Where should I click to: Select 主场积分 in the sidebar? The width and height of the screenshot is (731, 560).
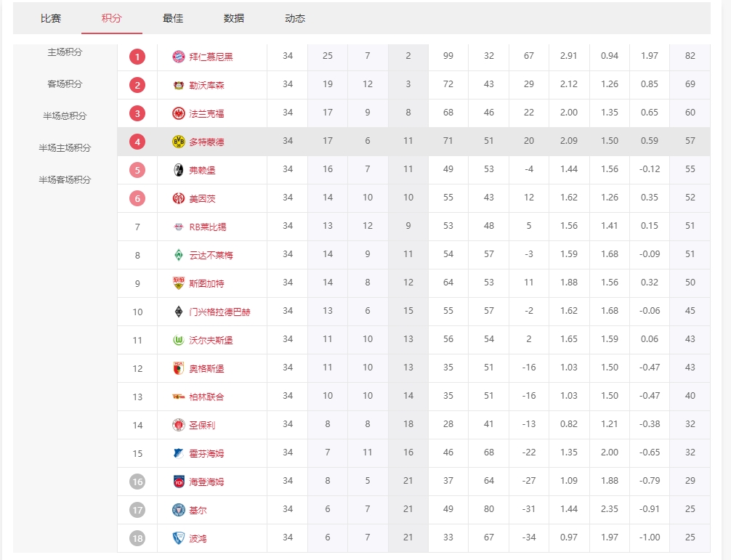65,52
